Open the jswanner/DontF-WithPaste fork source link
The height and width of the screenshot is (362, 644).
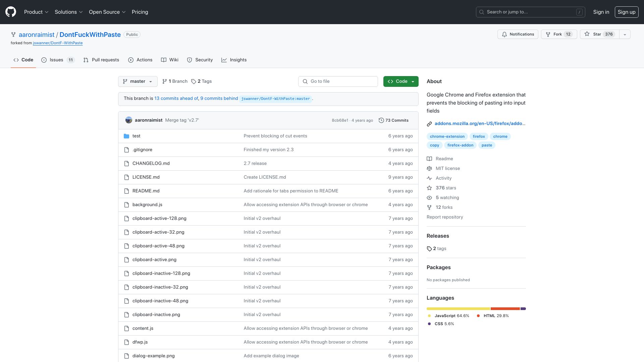58,43
